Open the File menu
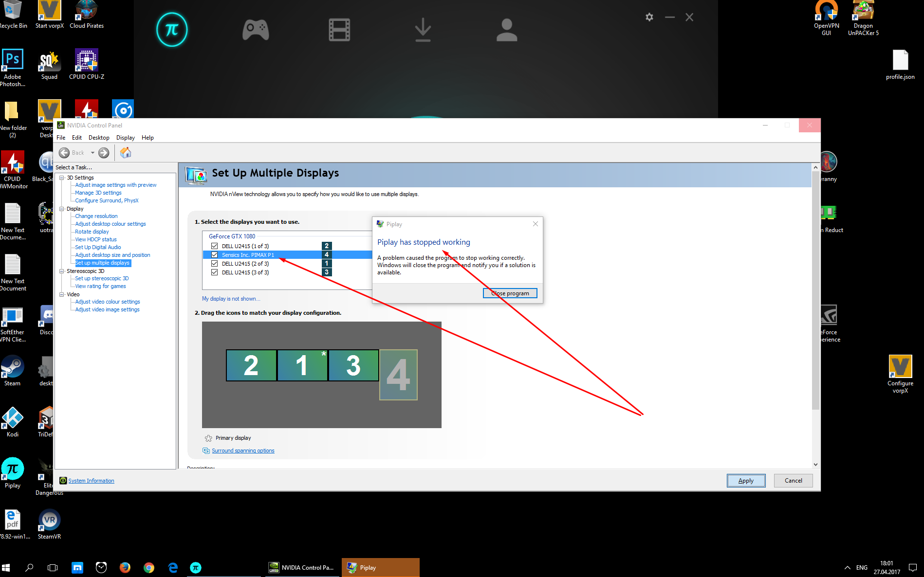Viewport: 924px width, 577px height. point(61,138)
